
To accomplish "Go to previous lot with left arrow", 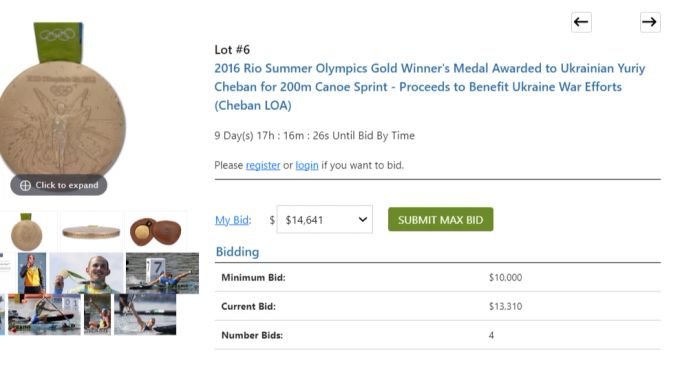I will (581, 22).
